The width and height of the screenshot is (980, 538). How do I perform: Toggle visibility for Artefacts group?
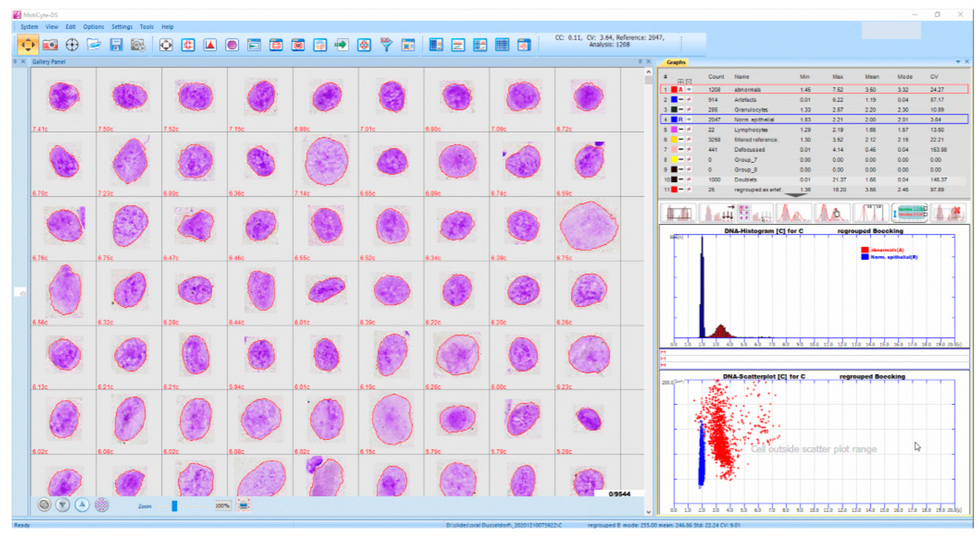pyautogui.click(x=689, y=100)
